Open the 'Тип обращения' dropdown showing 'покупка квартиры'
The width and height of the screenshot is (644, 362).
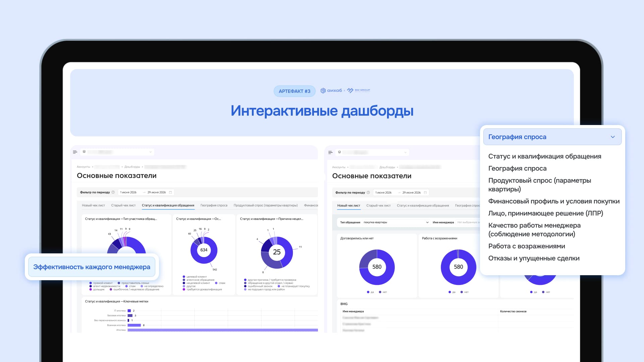click(x=395, y=222)
